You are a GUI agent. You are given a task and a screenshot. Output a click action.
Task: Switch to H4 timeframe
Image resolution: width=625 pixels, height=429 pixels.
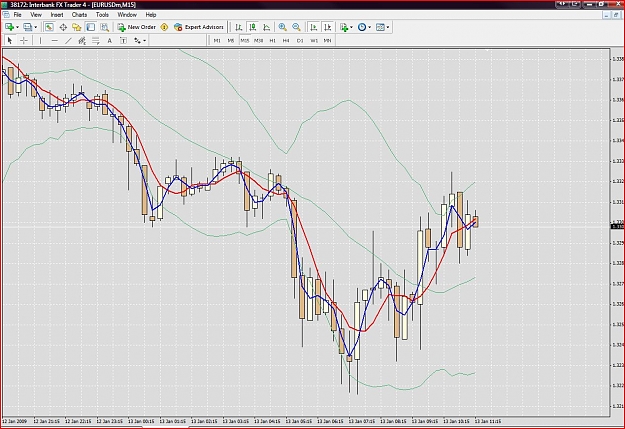point(286,40)
